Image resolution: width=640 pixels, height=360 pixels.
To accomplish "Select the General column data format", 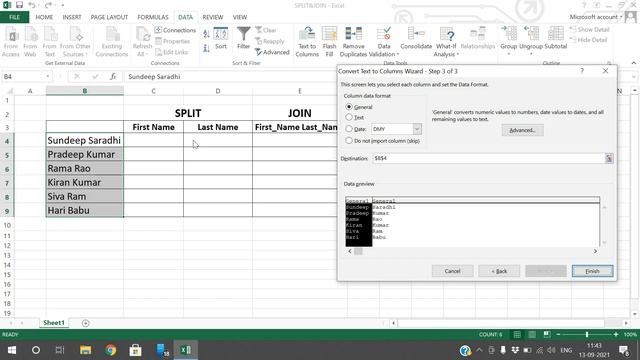I will 349,107.
